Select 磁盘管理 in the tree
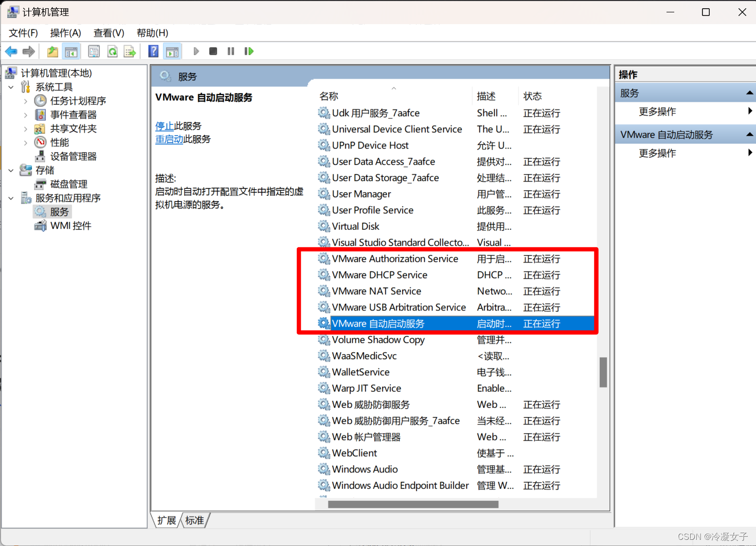The image size is (756, 546). point(68,184)
